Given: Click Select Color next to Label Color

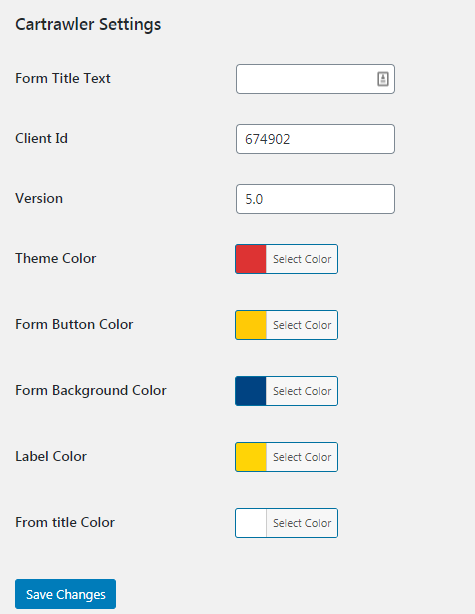Looking at the screenshot, I should (x=302, y=457).
